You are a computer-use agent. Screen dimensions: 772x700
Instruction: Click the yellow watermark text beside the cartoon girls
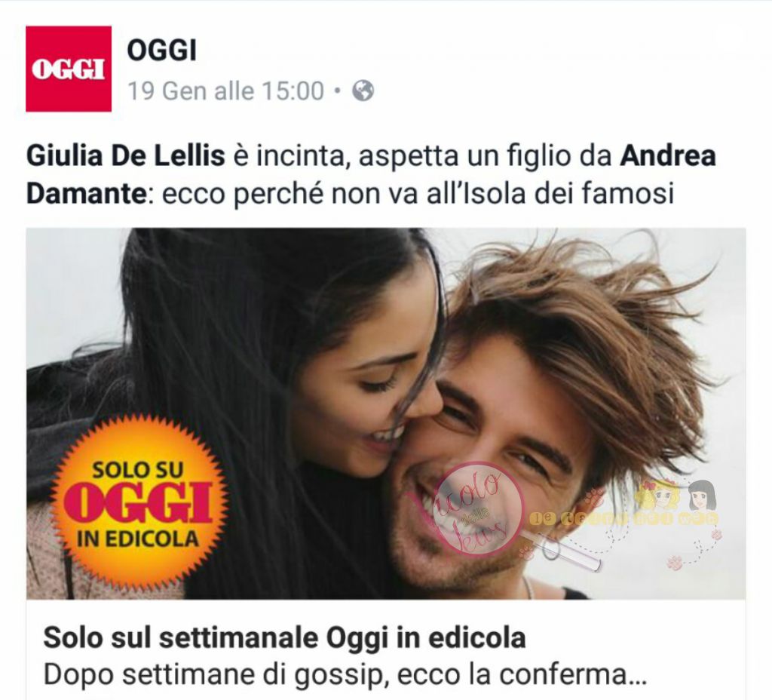tap(624, 518)
